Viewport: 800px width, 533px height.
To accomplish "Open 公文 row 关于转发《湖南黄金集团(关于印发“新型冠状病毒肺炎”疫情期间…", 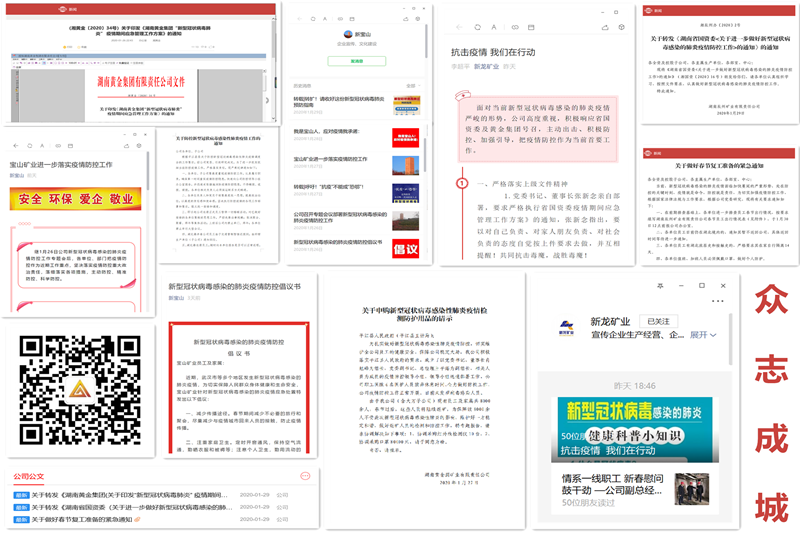I will tap(152, 495).
